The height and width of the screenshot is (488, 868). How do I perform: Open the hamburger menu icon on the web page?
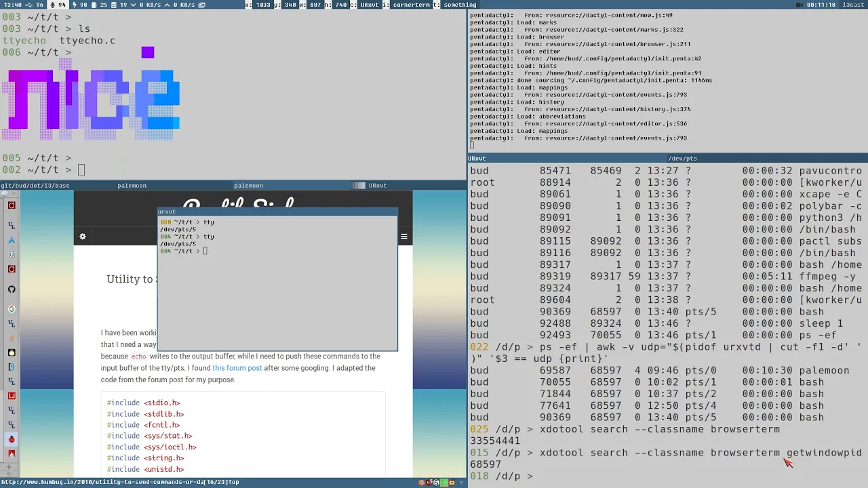pyautogui.click(x=403, y=237)
